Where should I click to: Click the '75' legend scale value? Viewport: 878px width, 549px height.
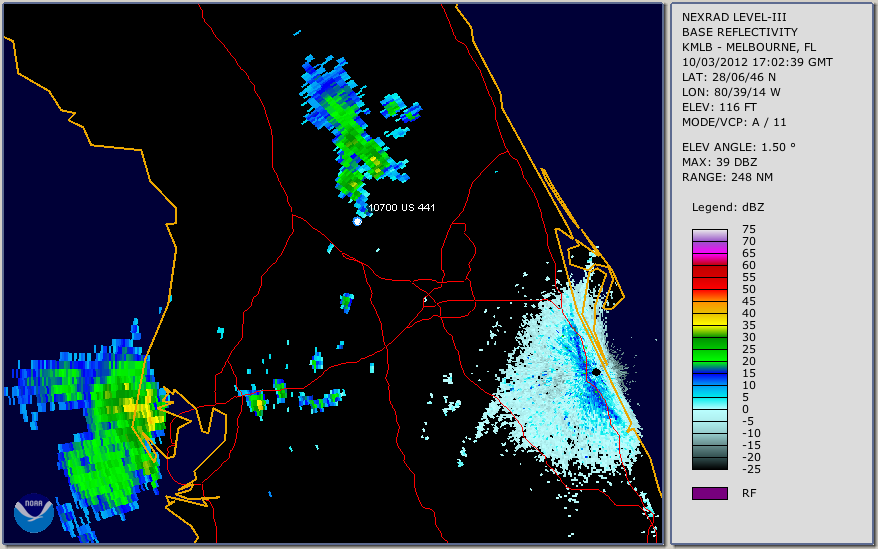(749, 229)
